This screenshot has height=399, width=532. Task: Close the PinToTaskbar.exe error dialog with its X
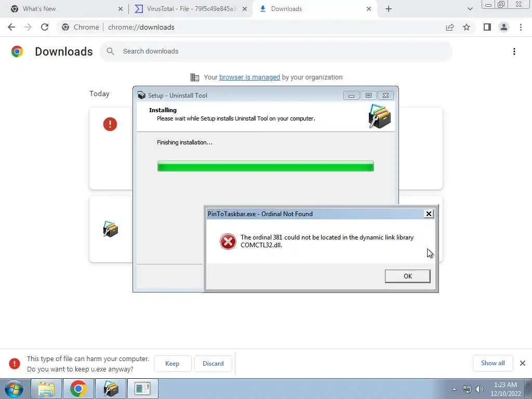(429, 214)
